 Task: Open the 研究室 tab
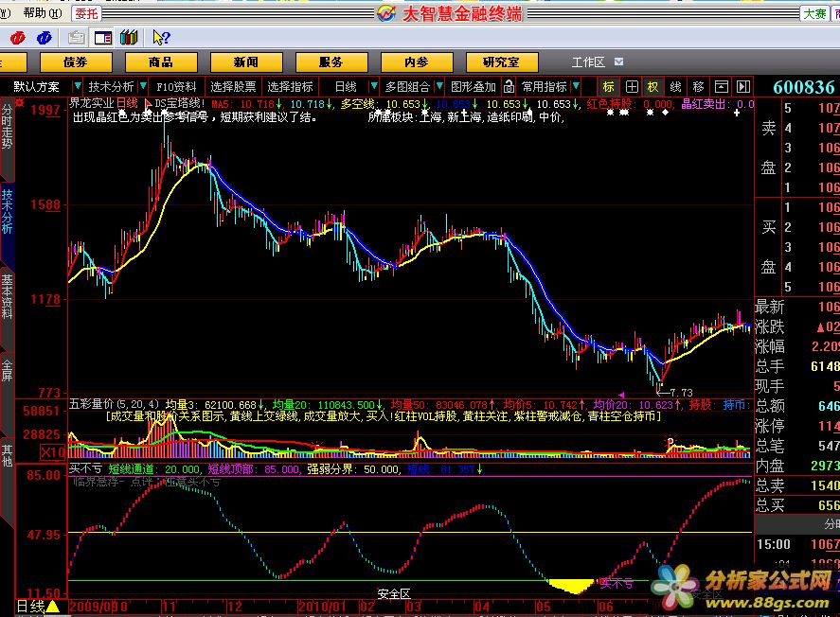tap(501, 62)
